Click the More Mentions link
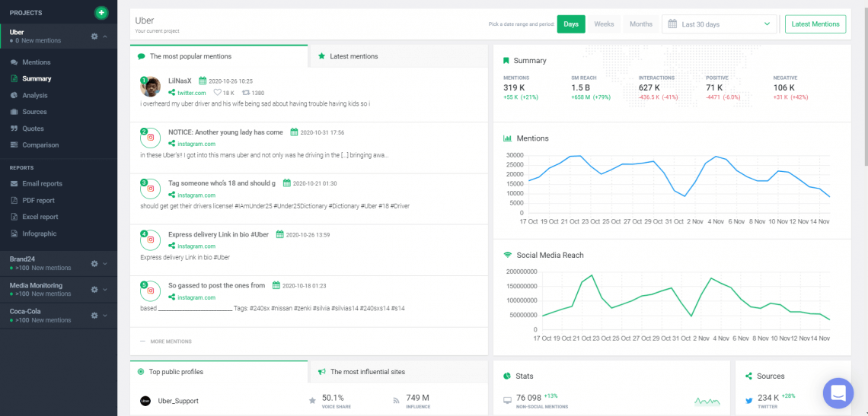Image resolution: width=868 pixels, height=416 pixels. tap(171, 341)
